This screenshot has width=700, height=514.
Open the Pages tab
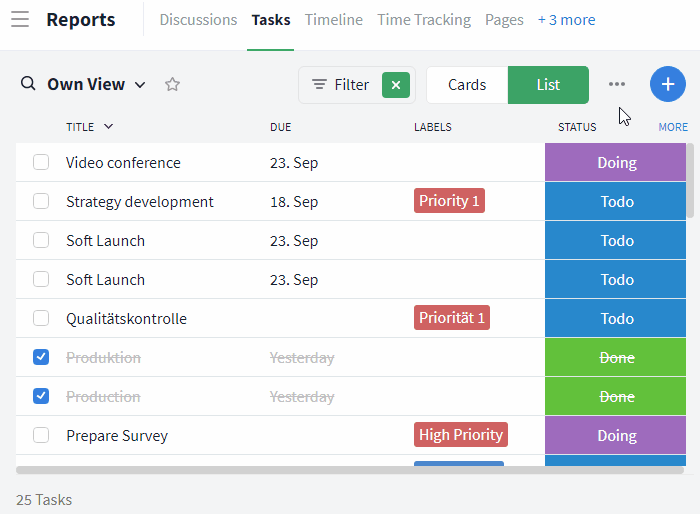[504, 20]
